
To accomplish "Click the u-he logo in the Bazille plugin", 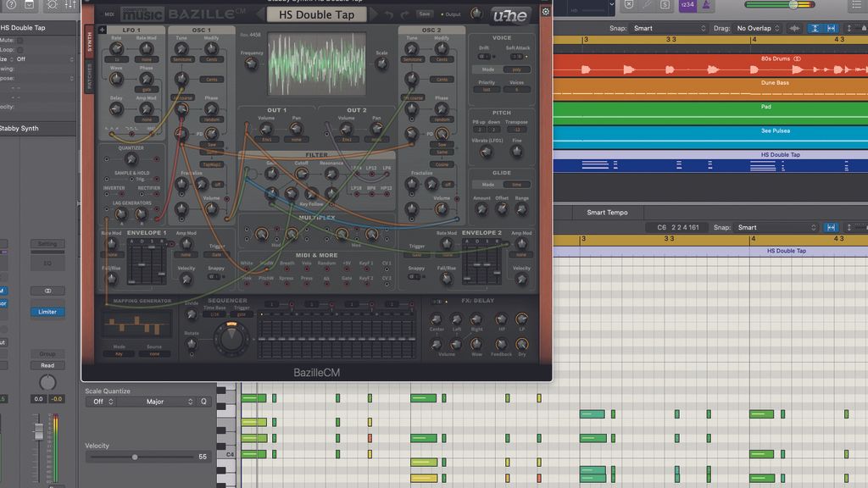I will (509, 14).
